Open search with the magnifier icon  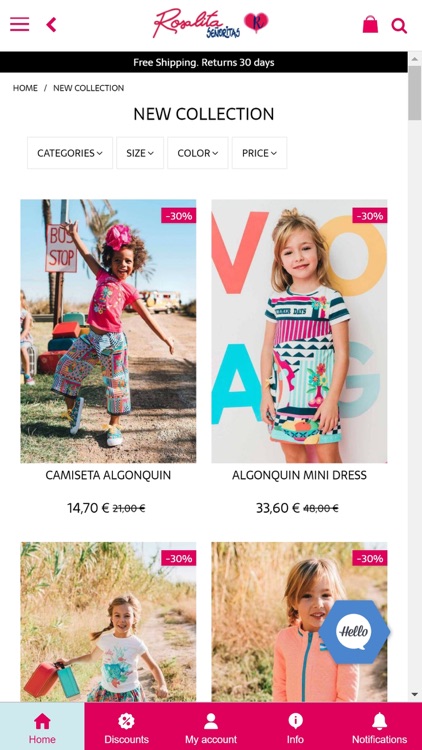click(399, 25)
